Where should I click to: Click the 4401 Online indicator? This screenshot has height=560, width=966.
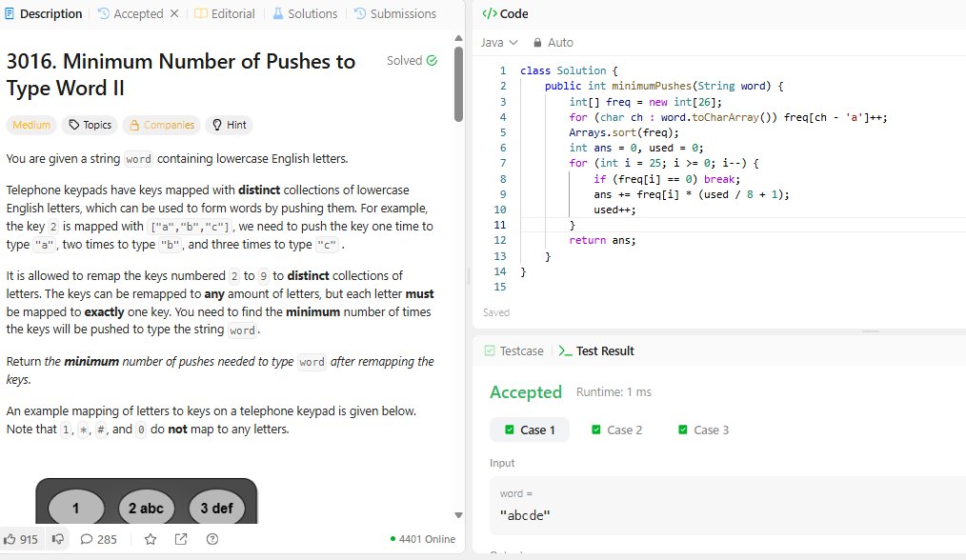pyautogui.click(x=423, y=540)
